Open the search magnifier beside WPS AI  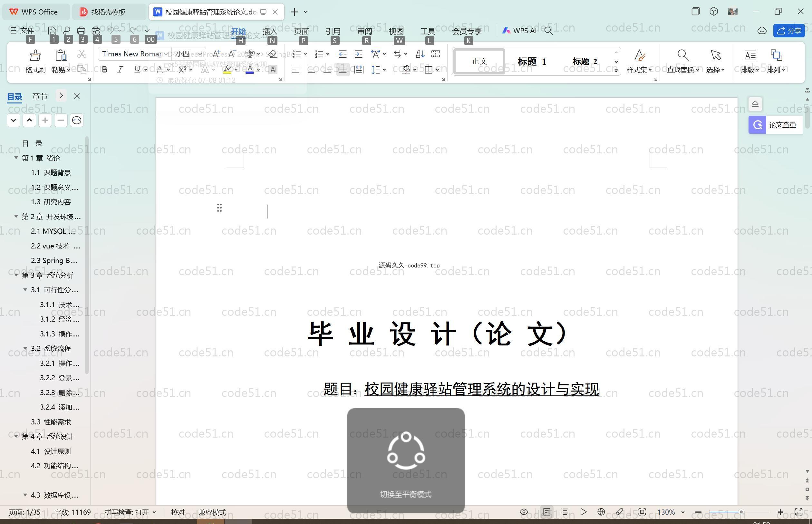[x=548, y=31]
